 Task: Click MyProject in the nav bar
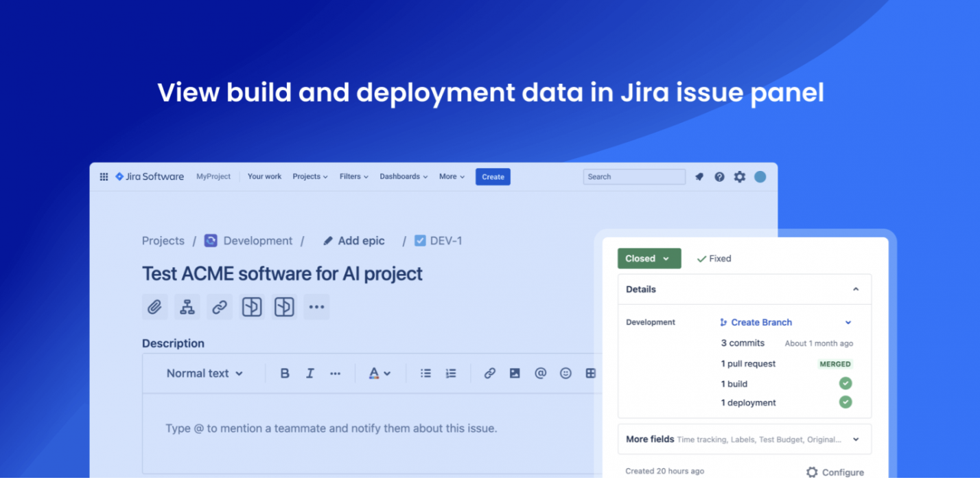click(213, 176)
